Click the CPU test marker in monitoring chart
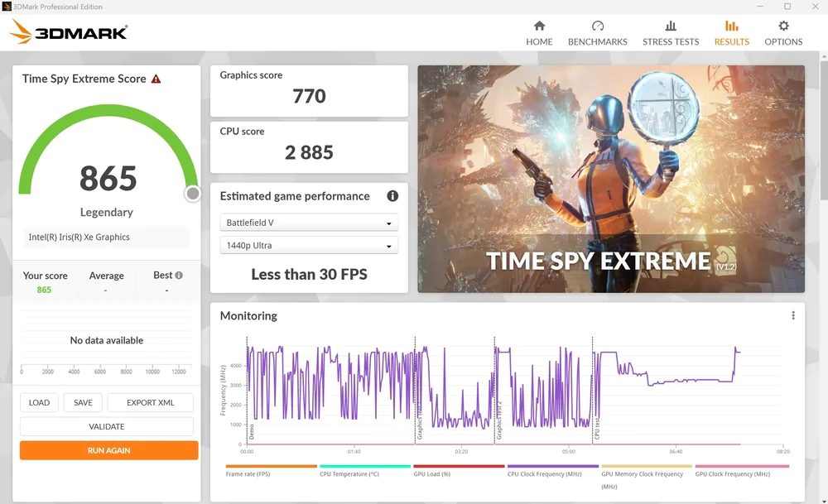 (x=597, y=430)
